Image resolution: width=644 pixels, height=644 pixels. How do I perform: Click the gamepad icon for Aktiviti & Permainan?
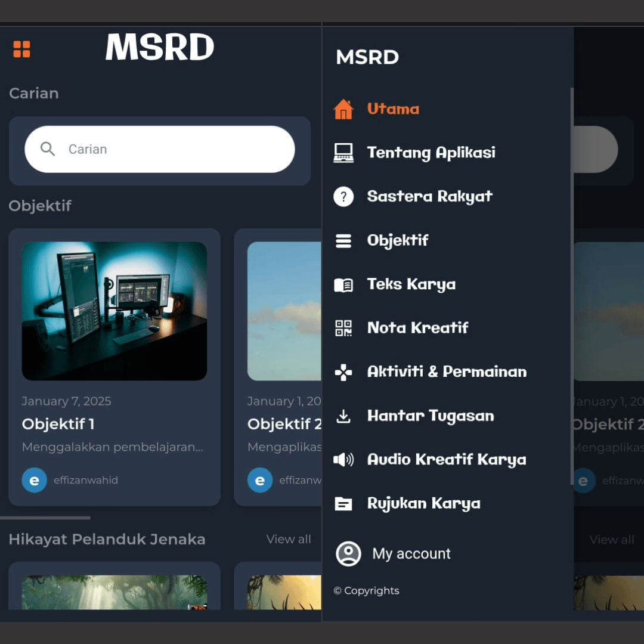click(x=343, y=372)
